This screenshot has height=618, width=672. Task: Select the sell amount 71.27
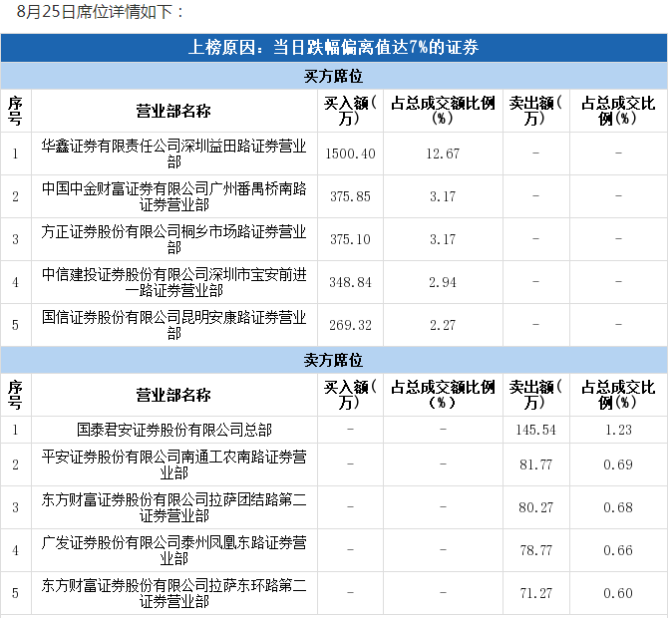(x=535, y=593)
